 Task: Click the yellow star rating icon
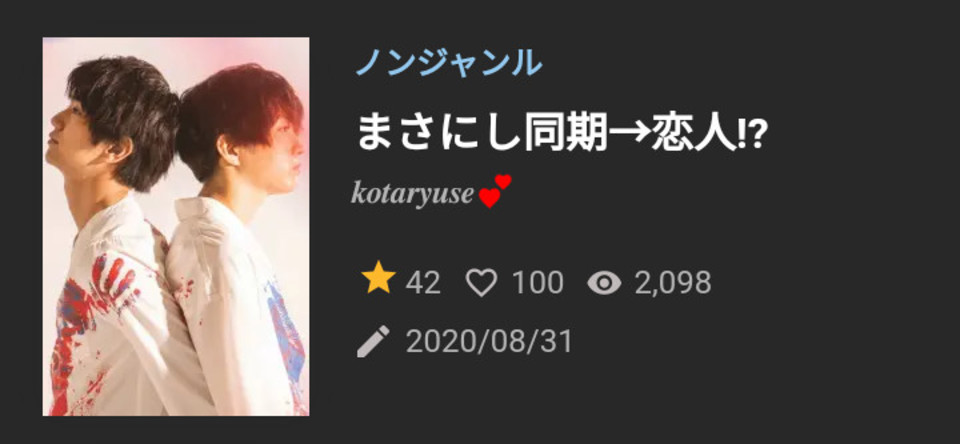[x=378, y=280]
